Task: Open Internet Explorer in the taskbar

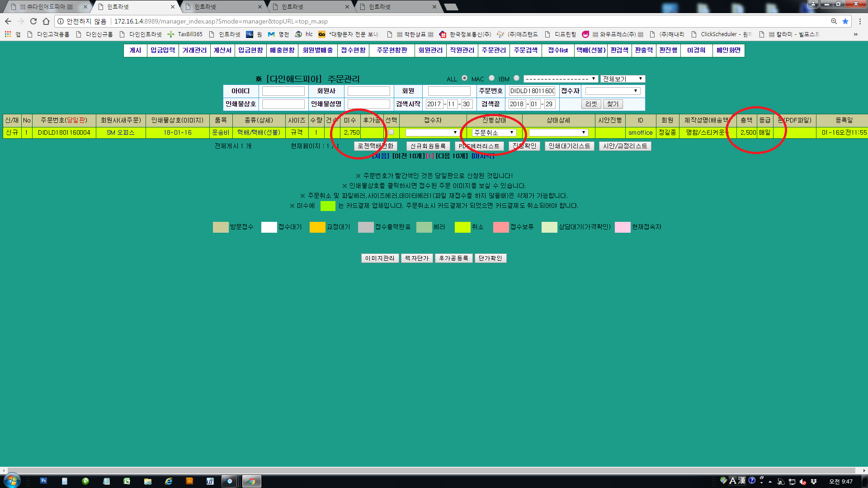Action: (x=169, y=481)
